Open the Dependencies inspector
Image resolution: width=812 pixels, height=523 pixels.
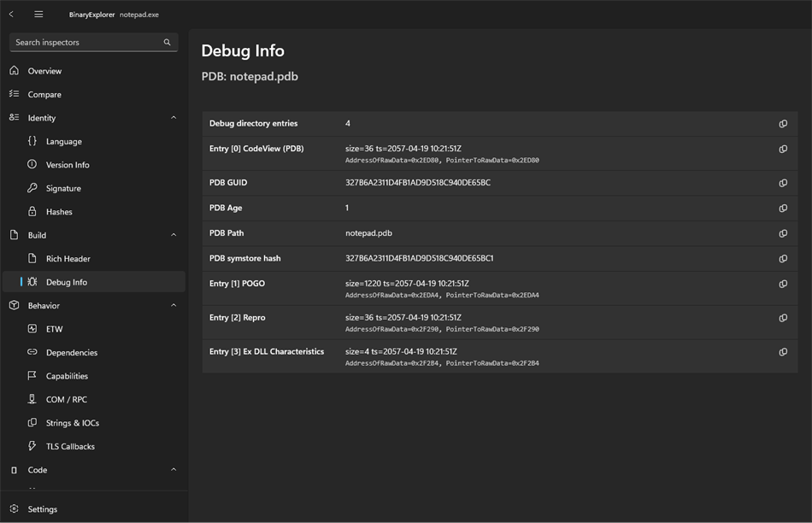coord(94,353)
